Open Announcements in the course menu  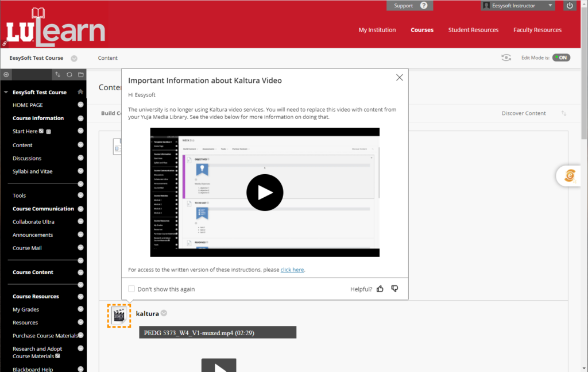[33, 235]
